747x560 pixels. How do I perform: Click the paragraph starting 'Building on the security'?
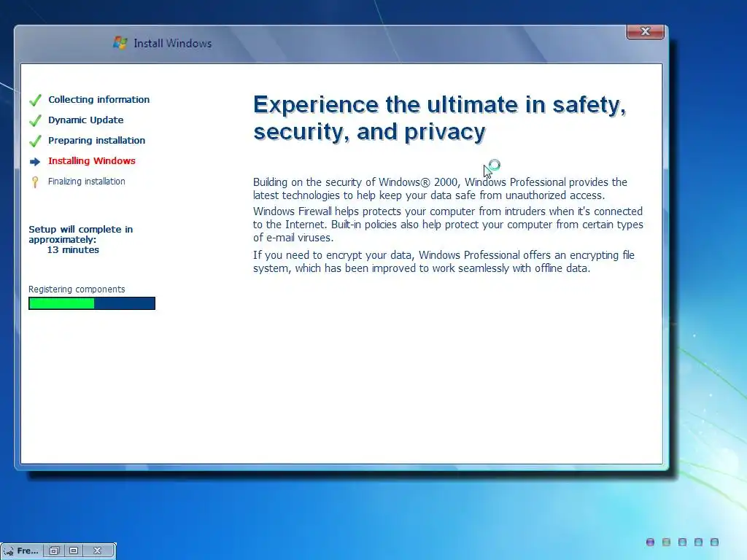point(440,189)
